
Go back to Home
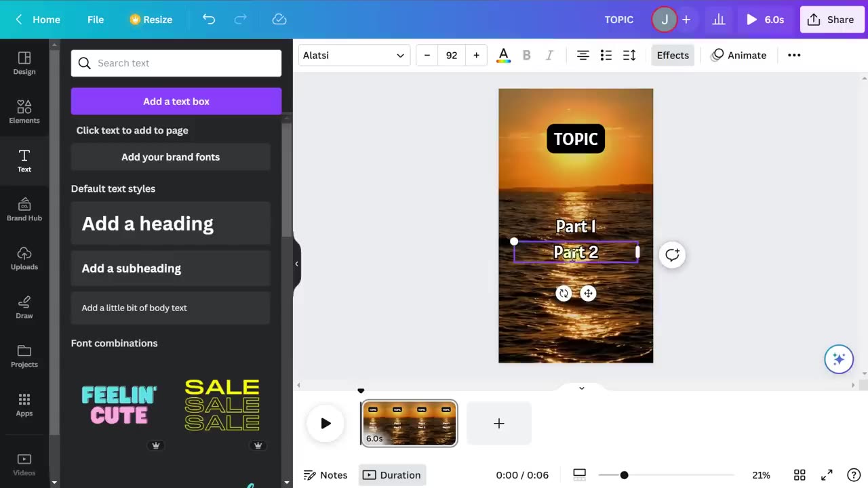click(x=38, y=20)
